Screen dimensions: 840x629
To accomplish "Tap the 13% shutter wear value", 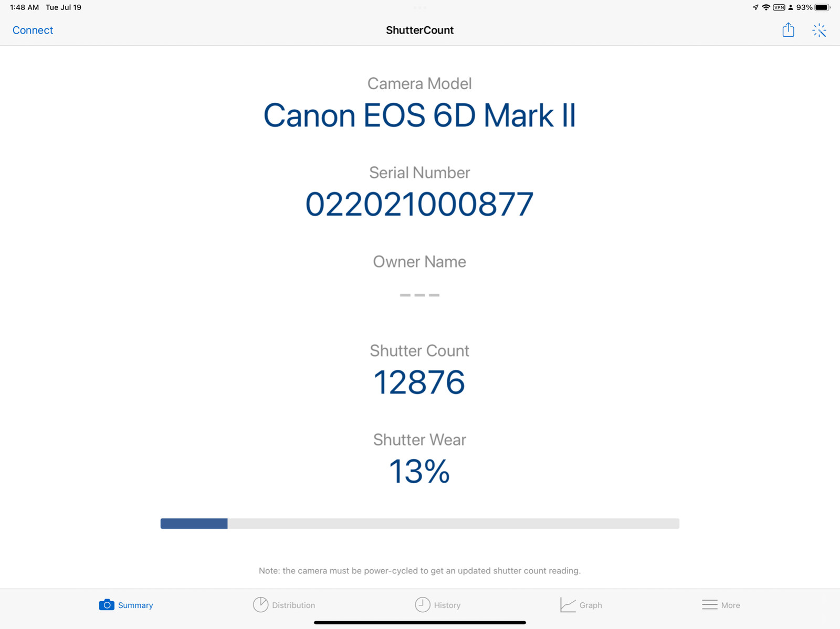I will point(419,471).
